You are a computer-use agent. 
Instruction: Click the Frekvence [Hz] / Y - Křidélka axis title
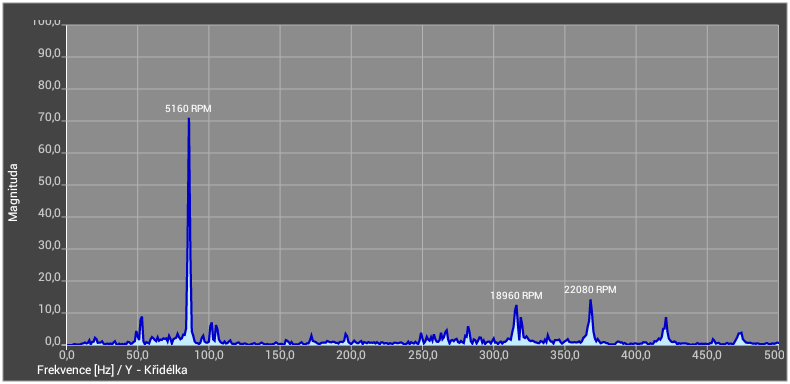pos(113,370)
